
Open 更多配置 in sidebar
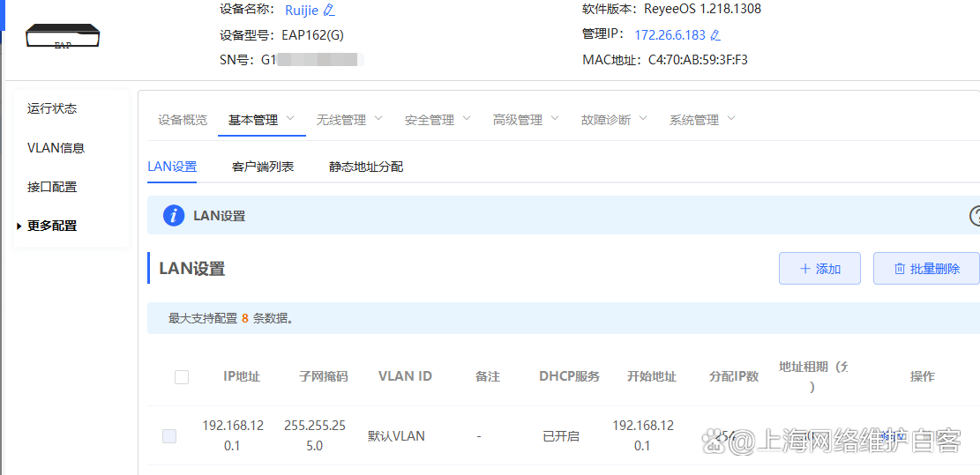pos(52,226)
